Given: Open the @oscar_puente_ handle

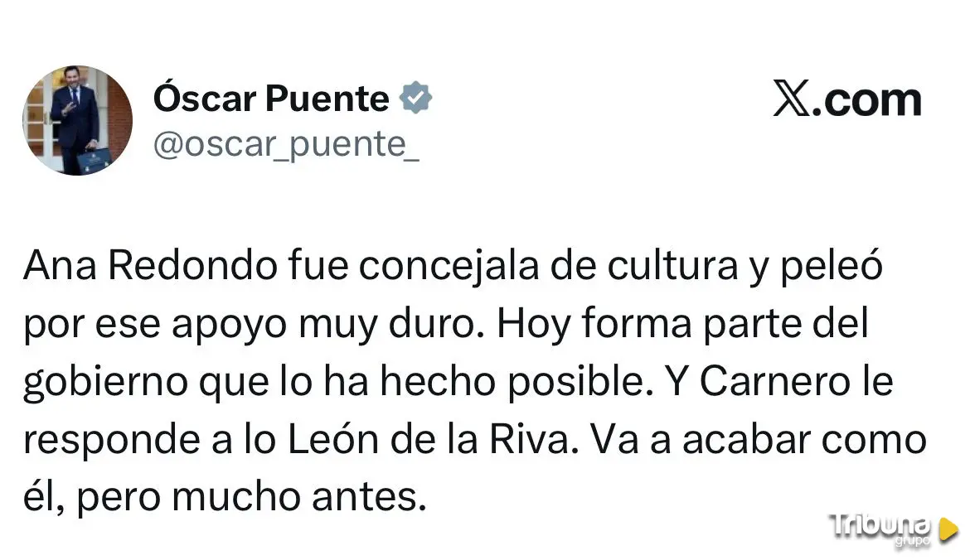Looking at the screenshot, I should (x=286, y=144).
